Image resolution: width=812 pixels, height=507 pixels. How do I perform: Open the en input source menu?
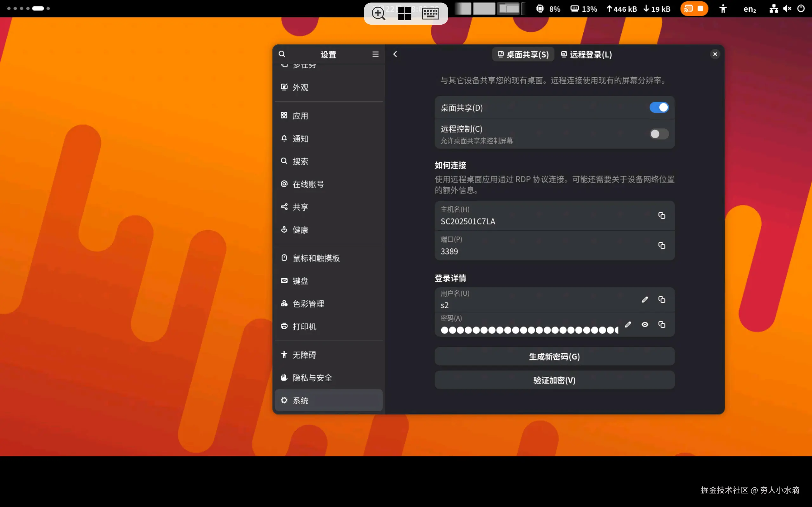(749, 9)
